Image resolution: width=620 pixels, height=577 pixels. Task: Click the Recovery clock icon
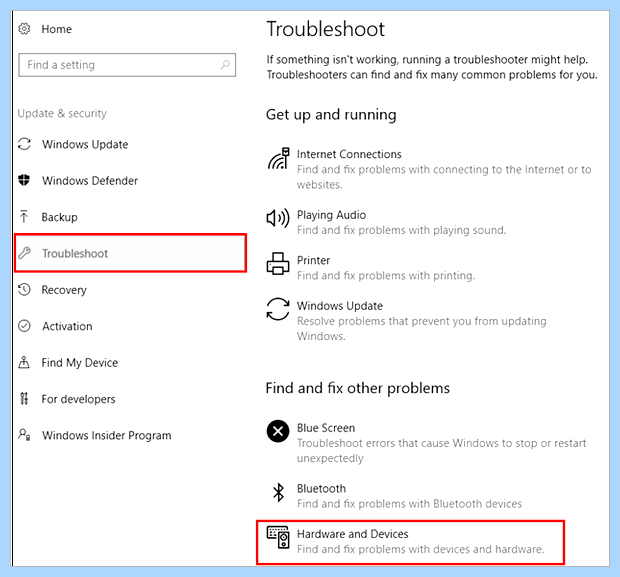click(x=24, y=289)
